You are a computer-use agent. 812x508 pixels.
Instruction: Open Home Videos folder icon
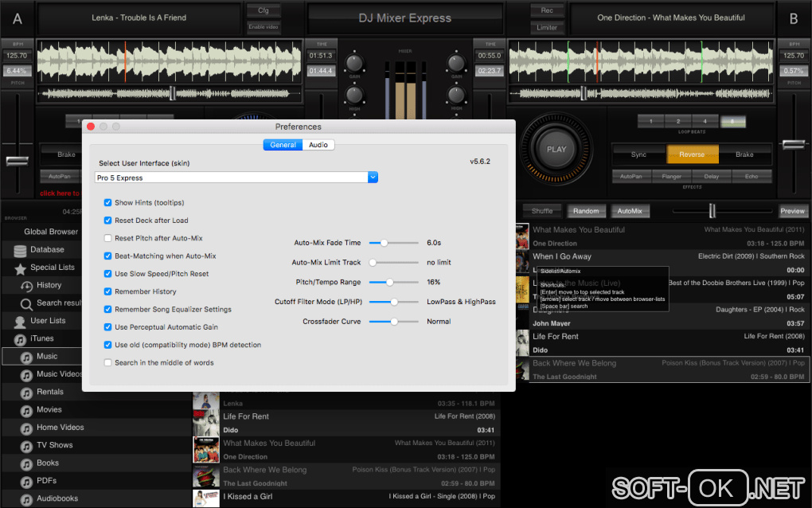(x=26, y=428)
